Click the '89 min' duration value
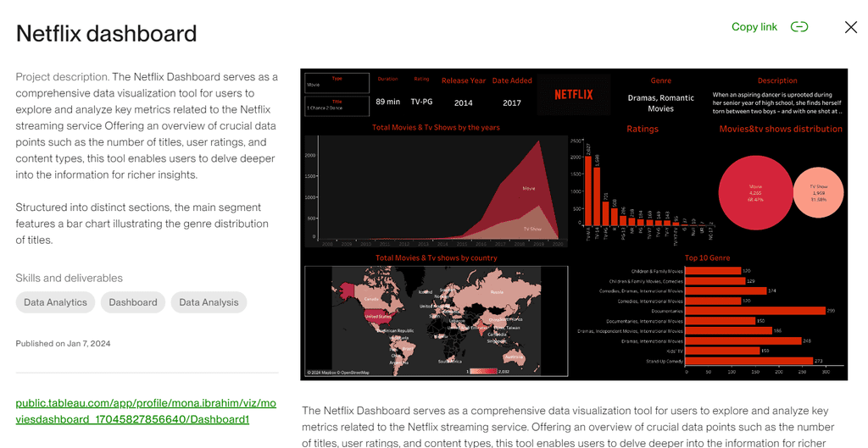 [387, 102]
